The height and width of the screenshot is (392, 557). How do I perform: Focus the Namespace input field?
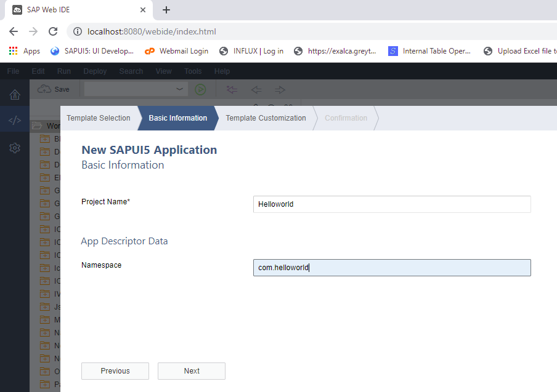pyautogui.click(x=392, y=268)
